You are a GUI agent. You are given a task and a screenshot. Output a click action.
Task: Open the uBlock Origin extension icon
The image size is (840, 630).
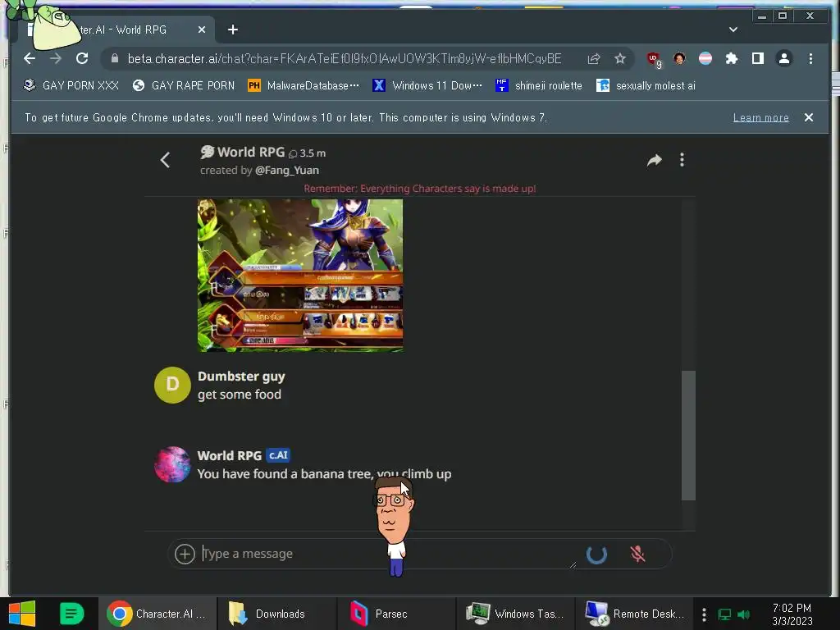[654, 59]
